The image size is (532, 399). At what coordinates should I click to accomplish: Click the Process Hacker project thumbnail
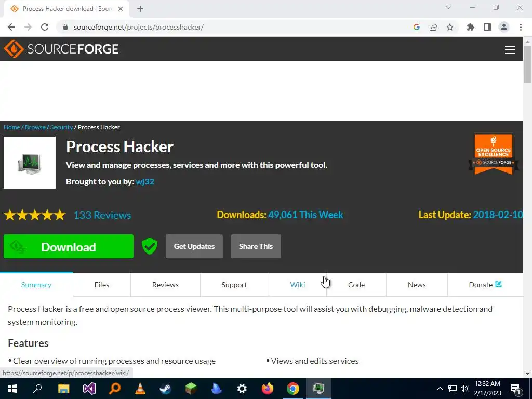[30, 163]
